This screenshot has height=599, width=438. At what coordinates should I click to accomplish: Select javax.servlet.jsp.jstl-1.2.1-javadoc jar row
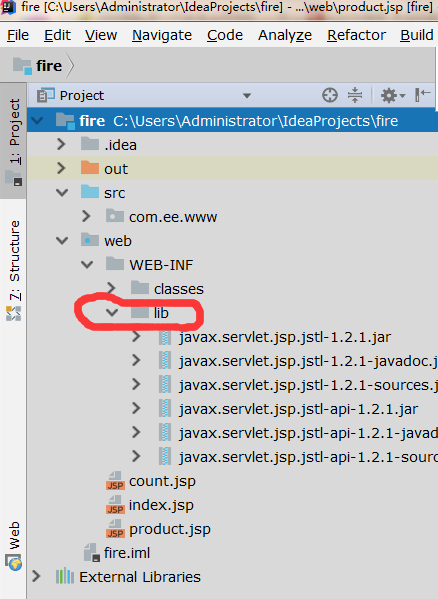pos(308,361)
